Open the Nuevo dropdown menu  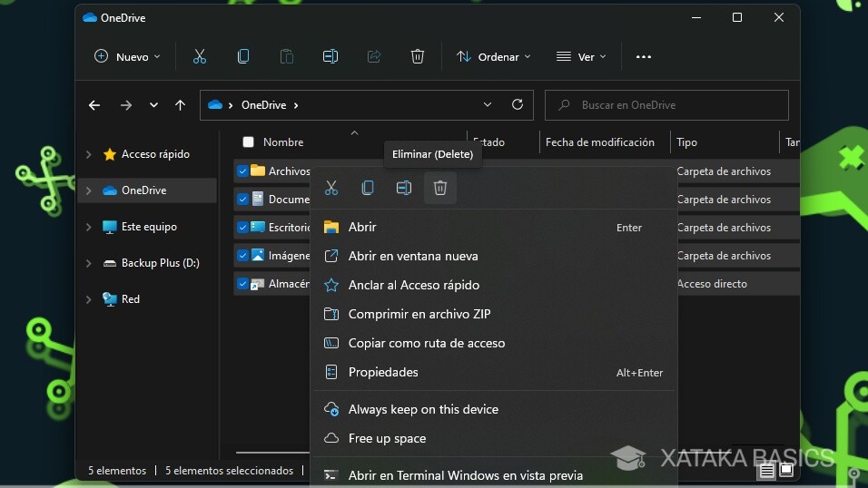click(127, 56)
